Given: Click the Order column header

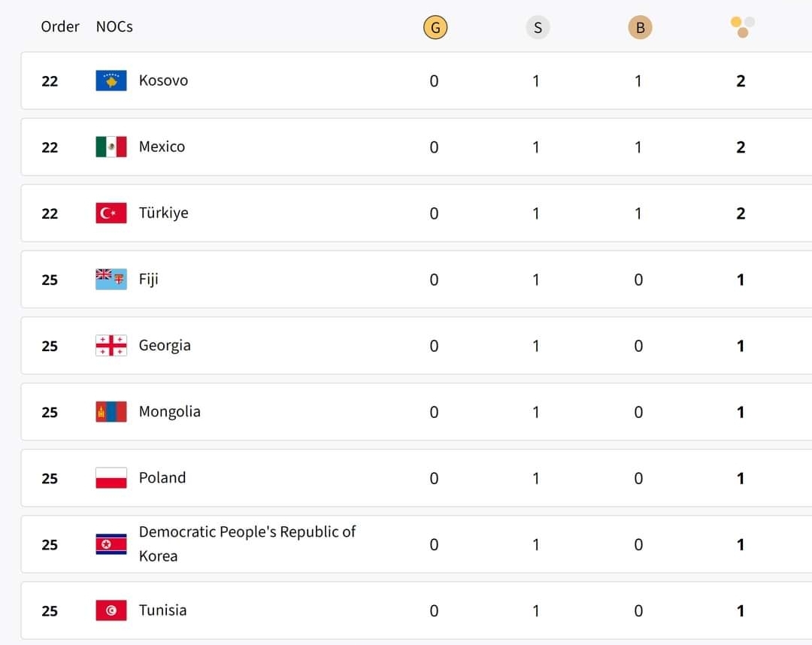Looking at the screenshot, I should [60, 26].
